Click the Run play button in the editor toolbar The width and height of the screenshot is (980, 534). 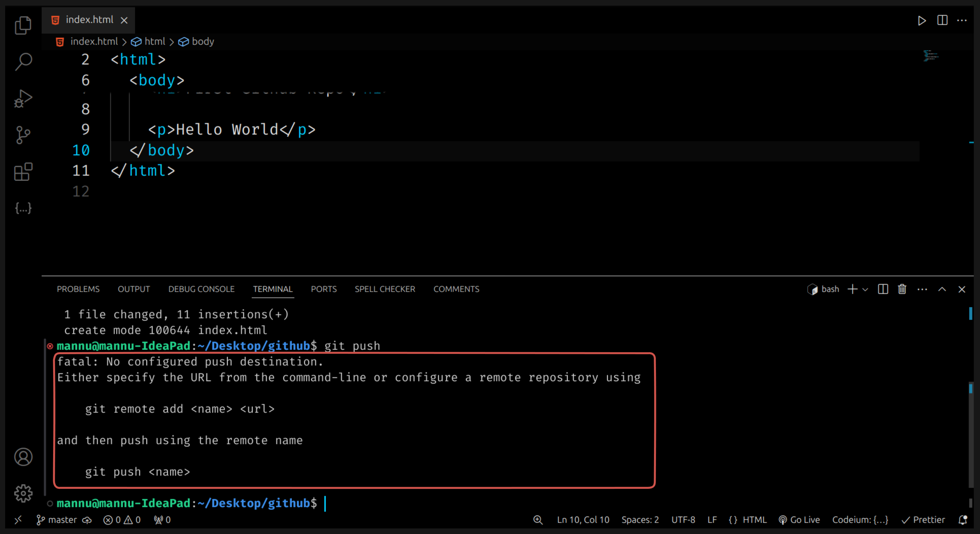pyautogui.click(x=922, y=20)
